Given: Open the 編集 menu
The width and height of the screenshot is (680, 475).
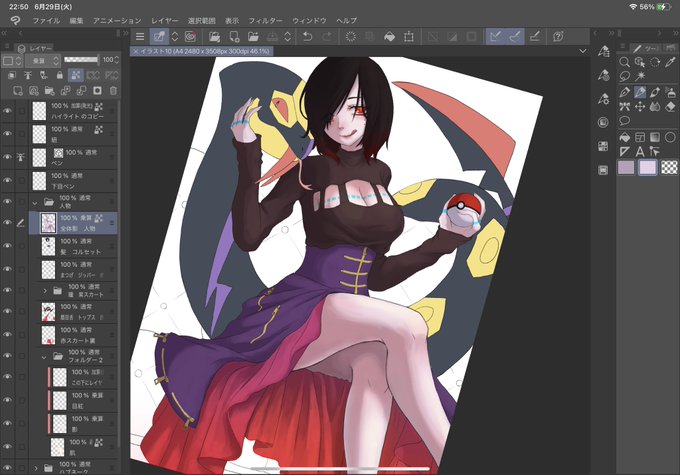Looking at the screenshot, I should [76, 20].
